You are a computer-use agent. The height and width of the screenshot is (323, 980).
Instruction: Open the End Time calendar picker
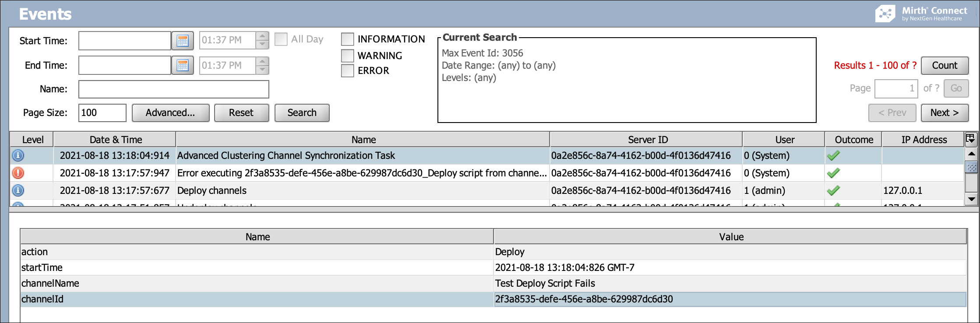click(183, 66)
